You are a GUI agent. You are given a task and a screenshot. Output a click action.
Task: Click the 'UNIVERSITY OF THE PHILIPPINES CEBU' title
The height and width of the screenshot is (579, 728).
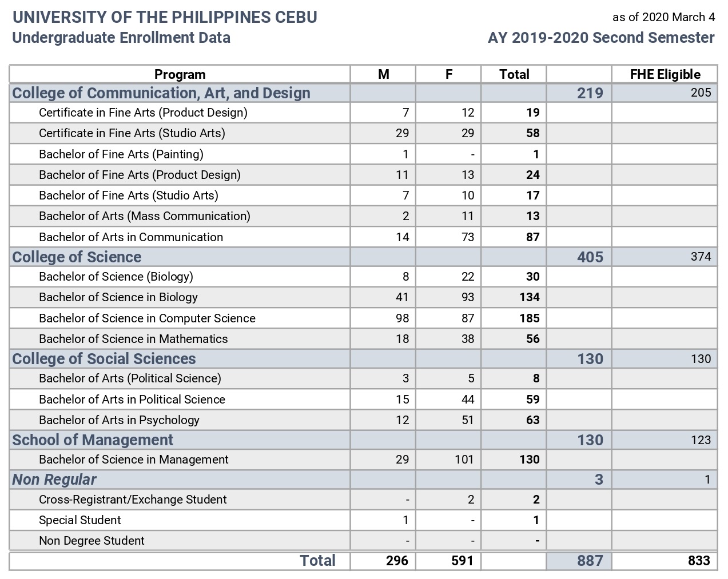pos(165,17)
